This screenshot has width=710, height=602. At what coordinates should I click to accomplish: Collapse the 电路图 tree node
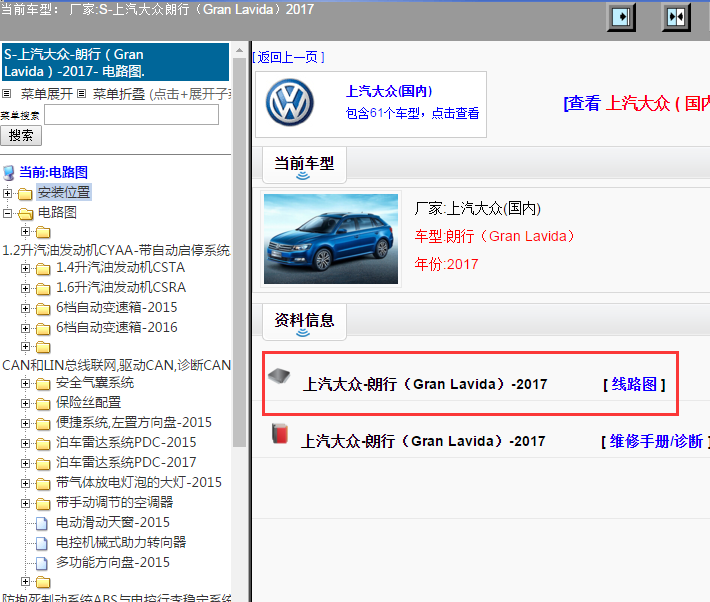click(x=7, y=213)
